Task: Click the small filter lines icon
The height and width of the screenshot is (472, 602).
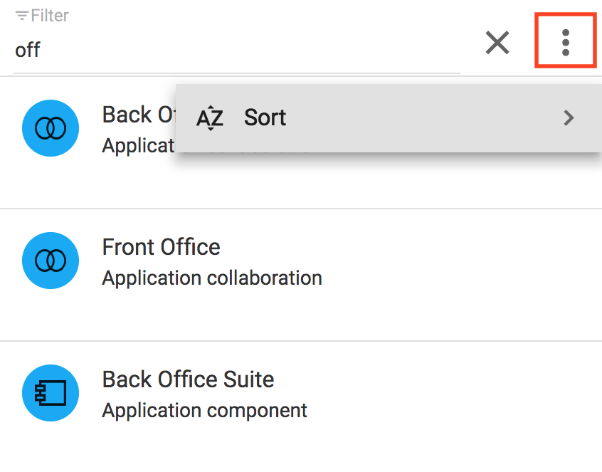Action: (21, 17)
